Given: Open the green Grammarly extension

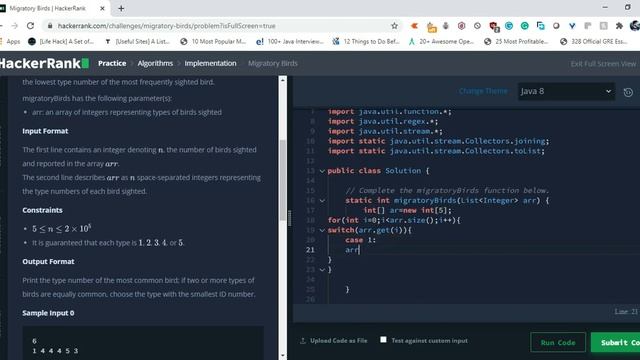Looking at the screenshot, I should coord(524,26).
